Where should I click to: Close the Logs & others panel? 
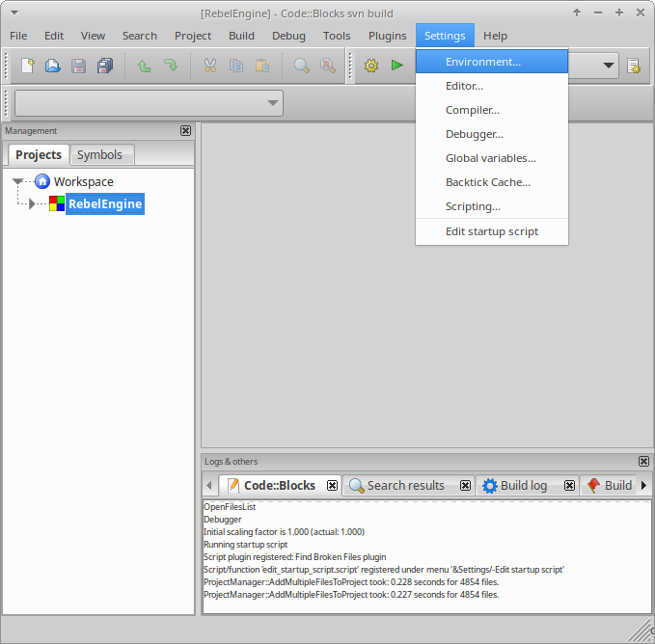coord(643,461)
